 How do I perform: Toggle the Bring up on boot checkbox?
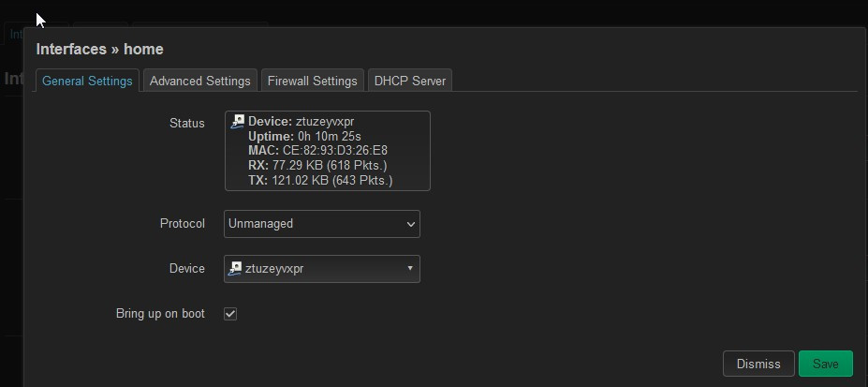pyautogui.click(x=230, y=314)
